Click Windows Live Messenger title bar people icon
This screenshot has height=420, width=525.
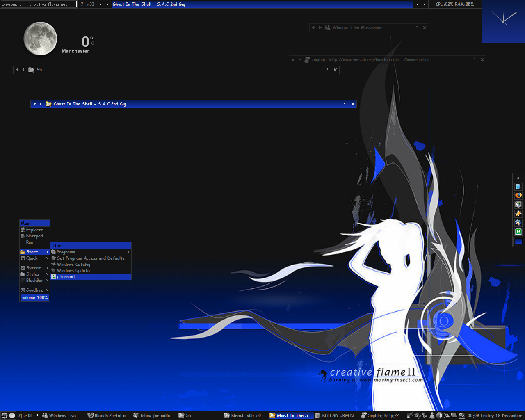[327, 27]
